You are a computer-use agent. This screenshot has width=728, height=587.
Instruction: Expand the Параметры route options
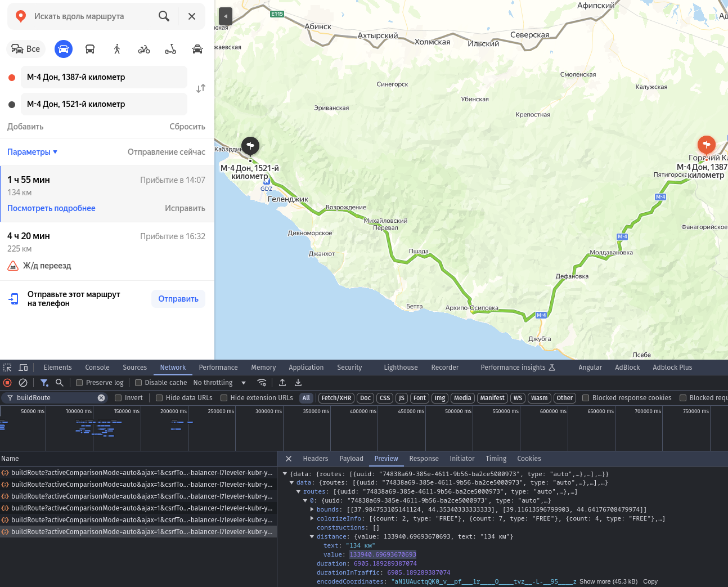click(x=32, y=152)
